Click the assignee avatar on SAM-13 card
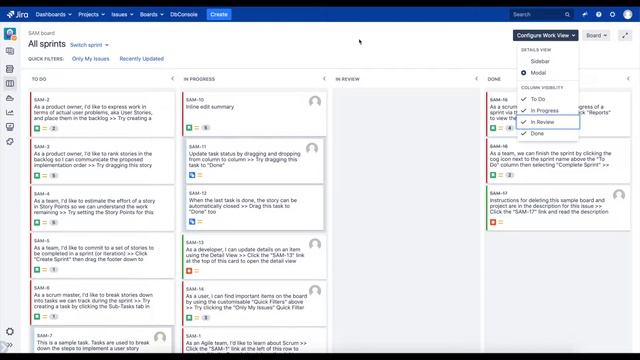The image size is (640, 360). pyautogui.click(x=315, y=244)
